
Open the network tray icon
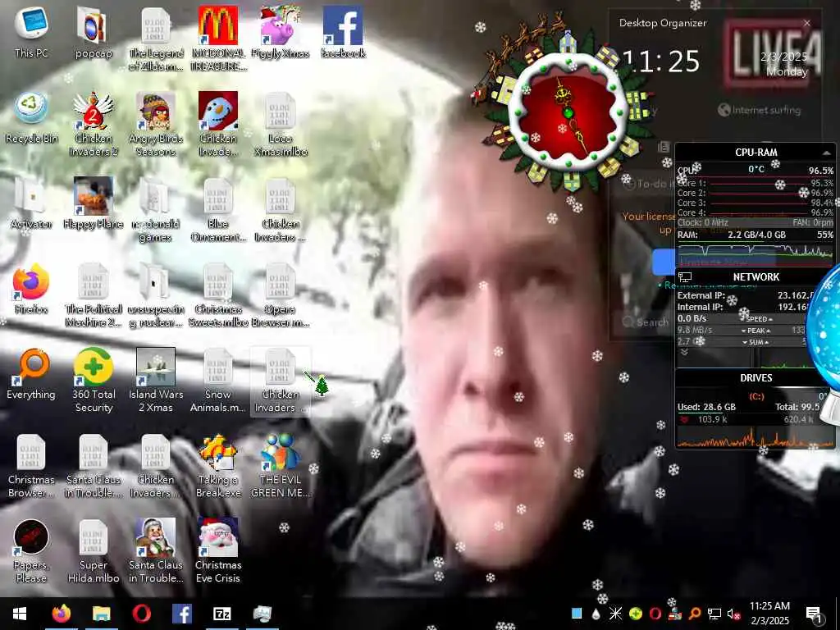click(x=714, y=614)
